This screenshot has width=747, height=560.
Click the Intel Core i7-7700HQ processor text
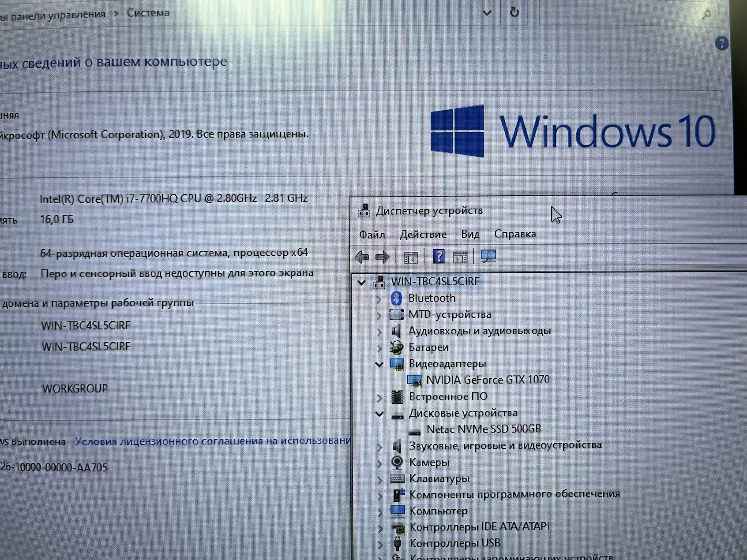click(173, 198)
